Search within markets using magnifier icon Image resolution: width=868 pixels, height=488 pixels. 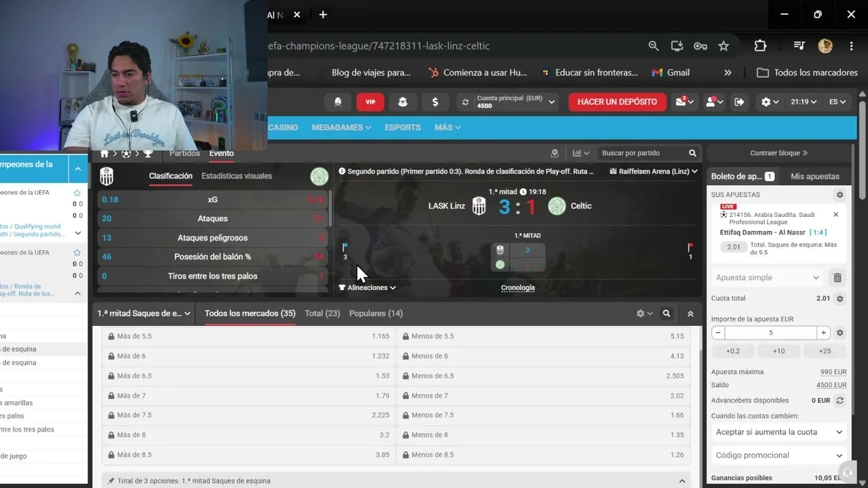click(x=667, y=314)
